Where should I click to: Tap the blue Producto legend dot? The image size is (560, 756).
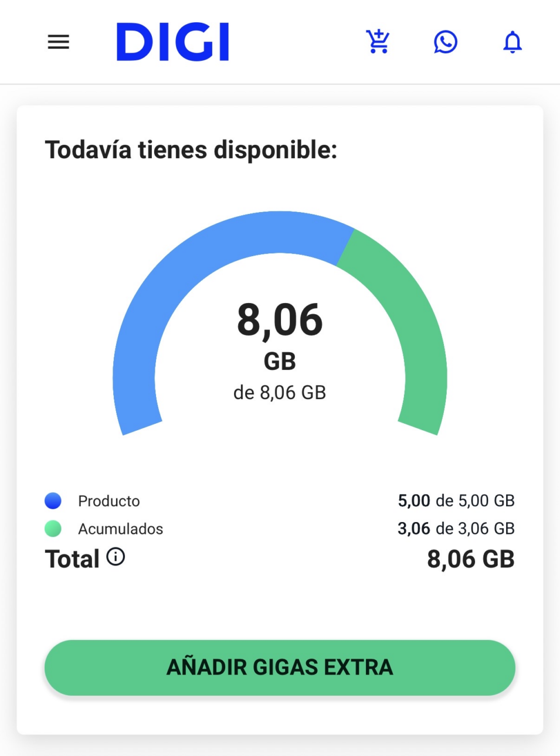point(53,501)
